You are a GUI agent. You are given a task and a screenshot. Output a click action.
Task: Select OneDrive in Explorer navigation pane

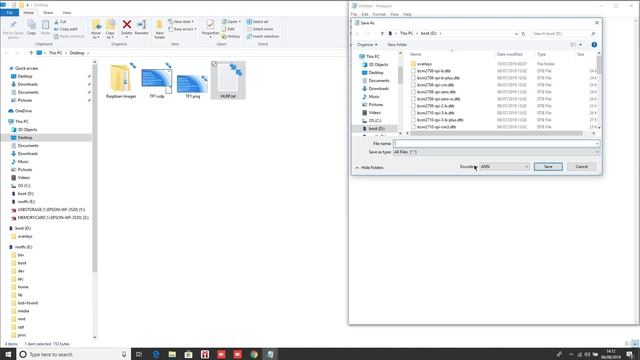pos(23,111)
